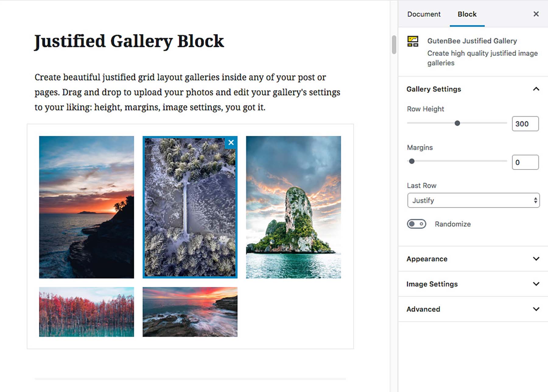This screenshot has height=392, width=548.
Task: Enable the Randomize option
Action: 416,224
